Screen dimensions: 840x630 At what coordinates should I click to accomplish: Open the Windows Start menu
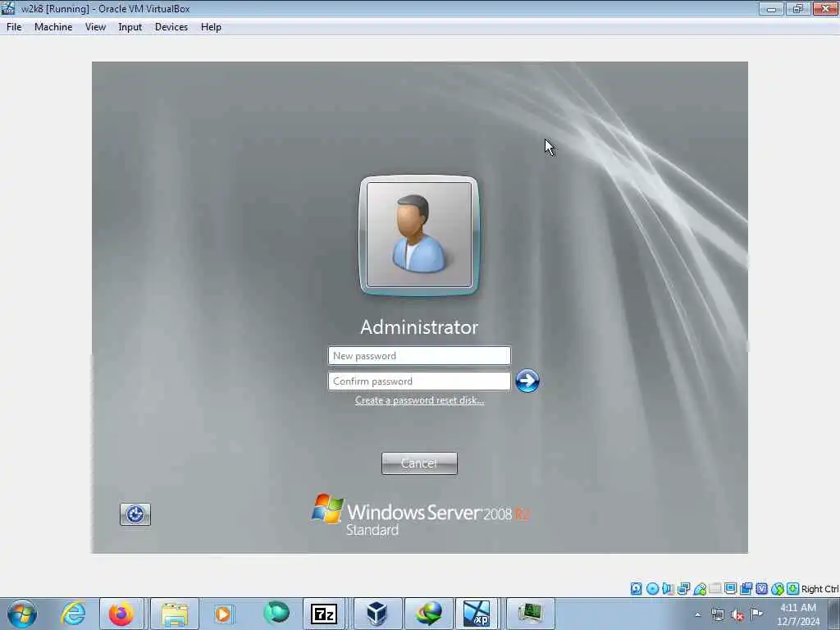click(x=22, y=614)
